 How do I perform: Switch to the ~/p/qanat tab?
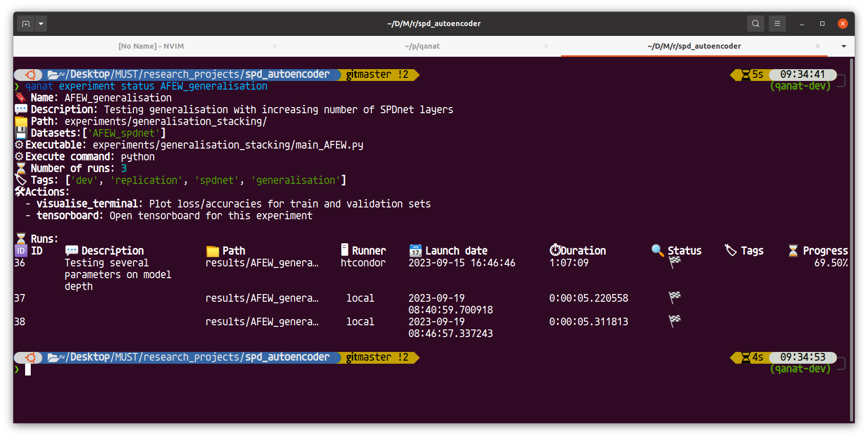point(422,46)
